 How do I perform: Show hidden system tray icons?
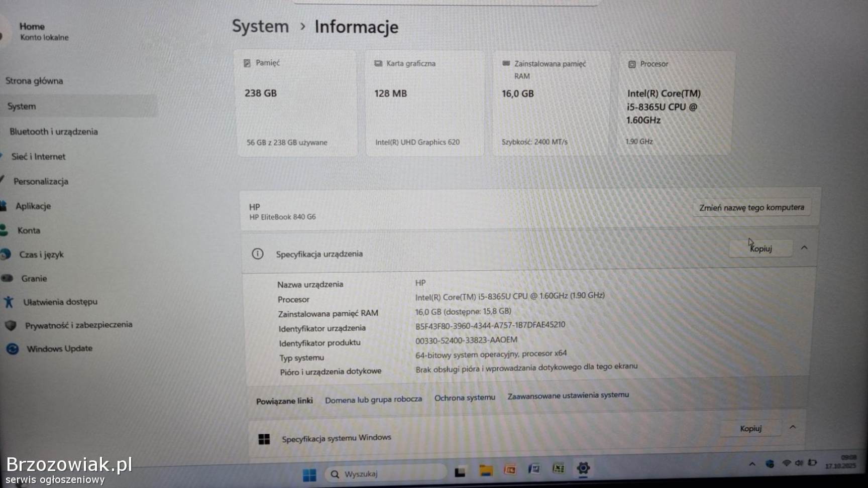tap(752, 464)
